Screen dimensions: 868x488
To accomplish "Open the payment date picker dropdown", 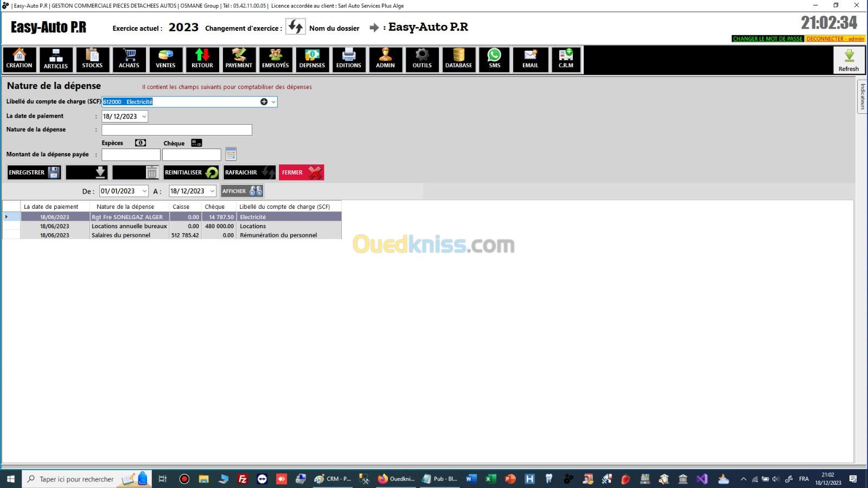I will (144, 117).
